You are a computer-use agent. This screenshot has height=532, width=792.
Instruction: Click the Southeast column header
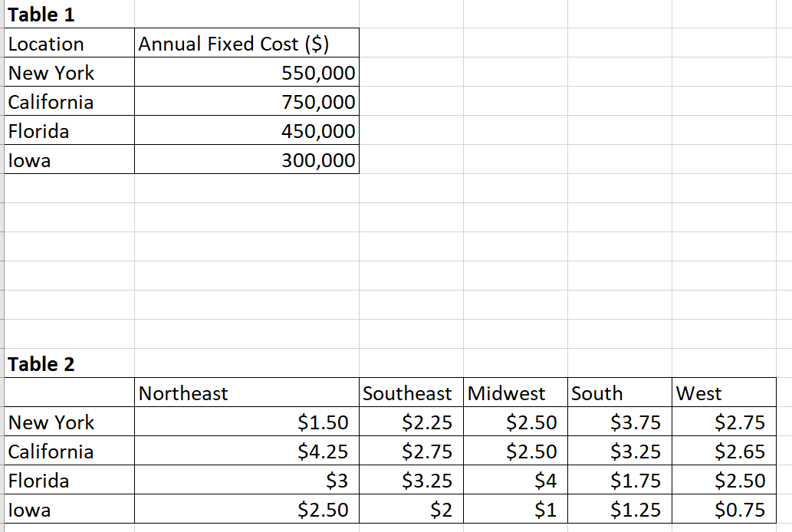411,392
